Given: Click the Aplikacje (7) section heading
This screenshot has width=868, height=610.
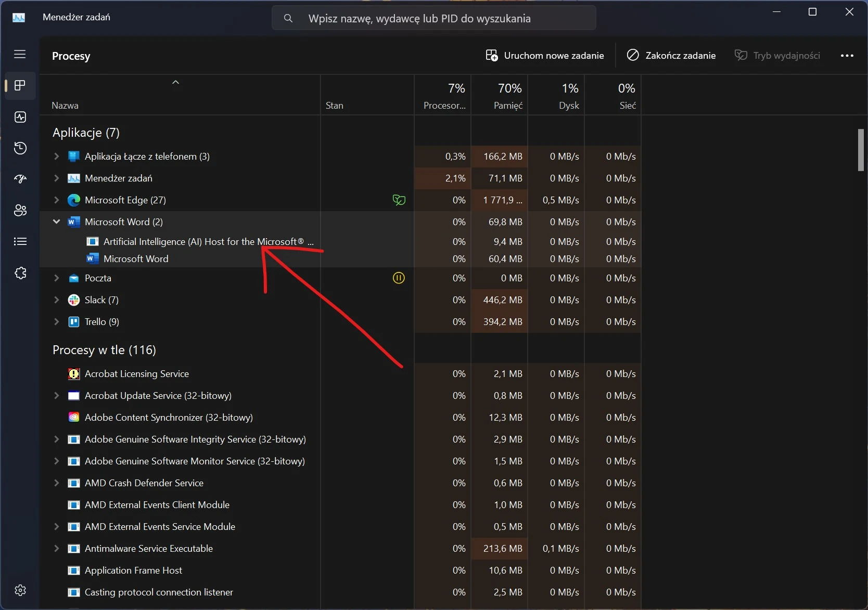Looking at the screenshot, I should (x=86, y=133).
